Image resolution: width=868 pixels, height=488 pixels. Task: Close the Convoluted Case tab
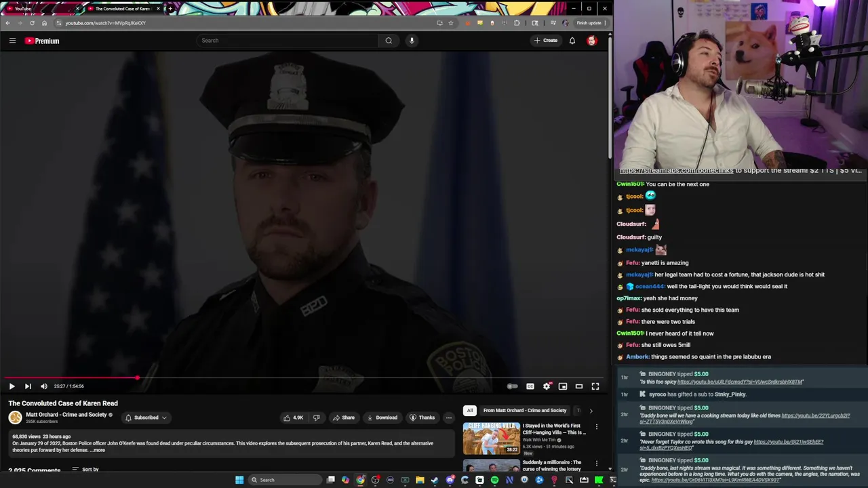click(158, 9)
